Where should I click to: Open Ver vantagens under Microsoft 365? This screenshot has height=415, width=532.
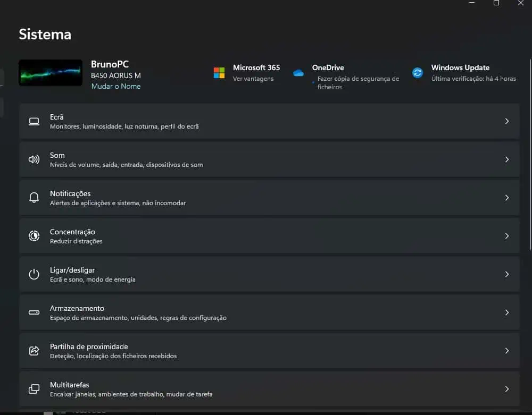pos(253,79)
